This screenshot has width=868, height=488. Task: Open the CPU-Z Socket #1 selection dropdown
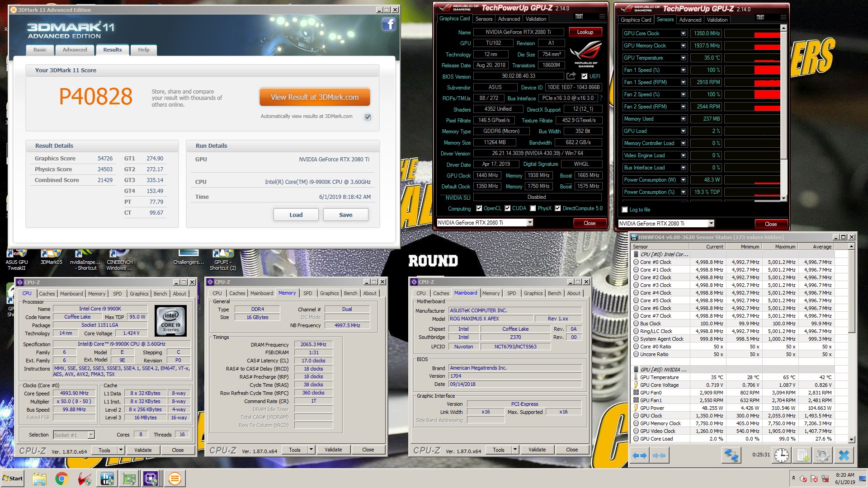[x=91, y=435]
